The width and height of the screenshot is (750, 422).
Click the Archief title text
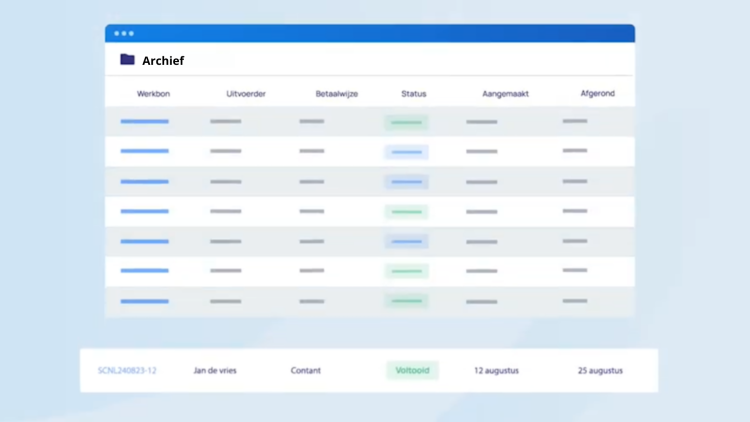[x=163, y=61]
